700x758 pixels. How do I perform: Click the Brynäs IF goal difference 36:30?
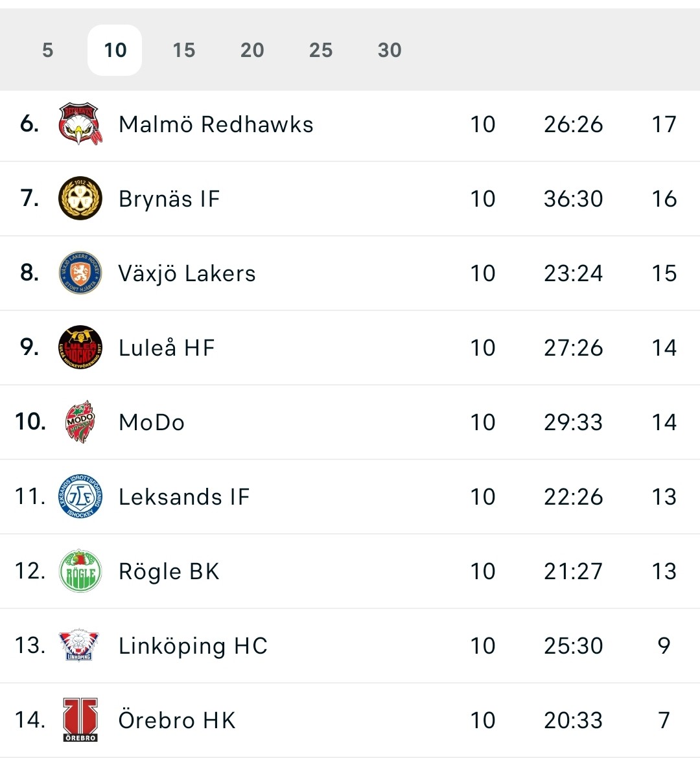573,199
